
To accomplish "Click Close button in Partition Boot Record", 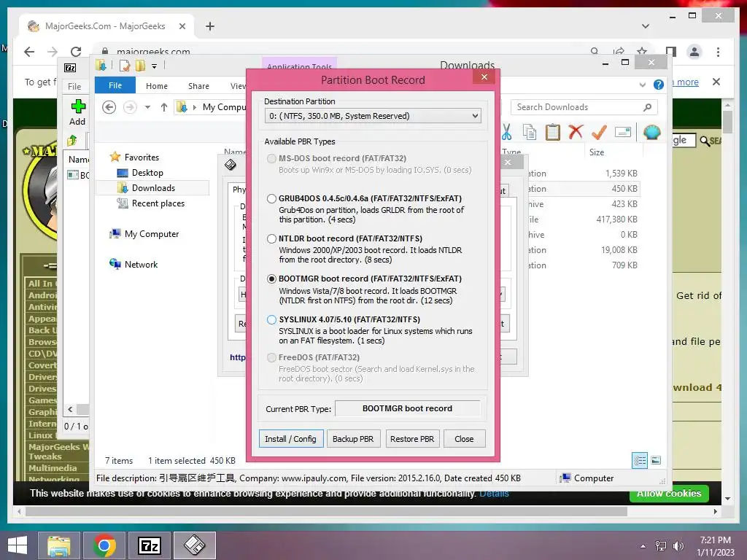I will 464,438.
